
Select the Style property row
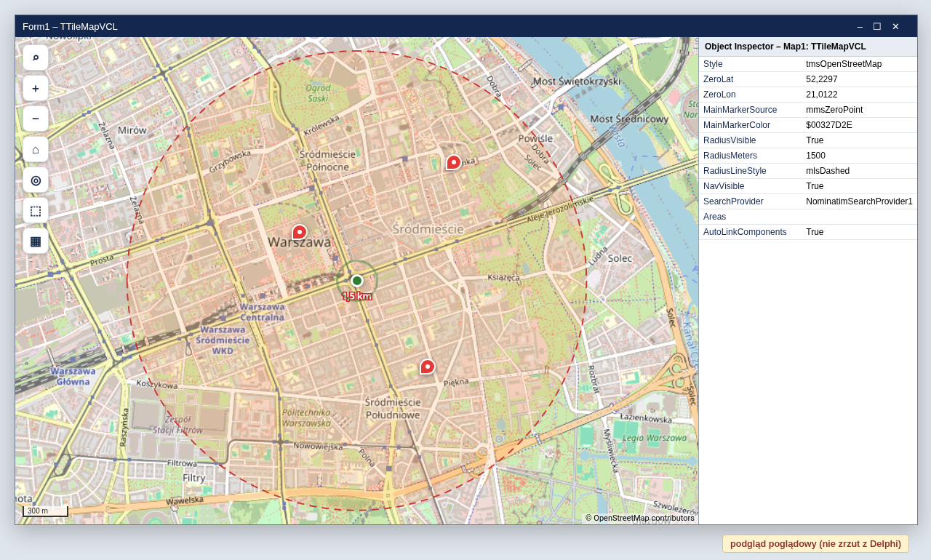click(x=808, y=64)
